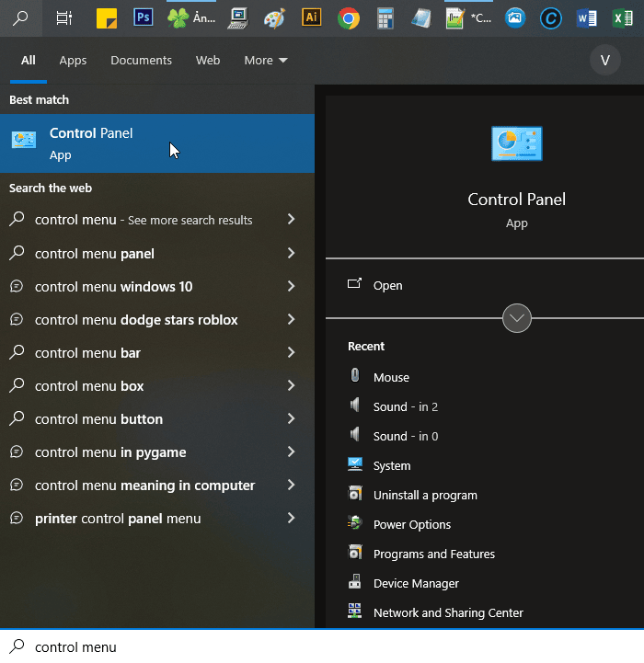Switch to the Notepad++ taskbar window
The image size is (644, 663).
468,18
